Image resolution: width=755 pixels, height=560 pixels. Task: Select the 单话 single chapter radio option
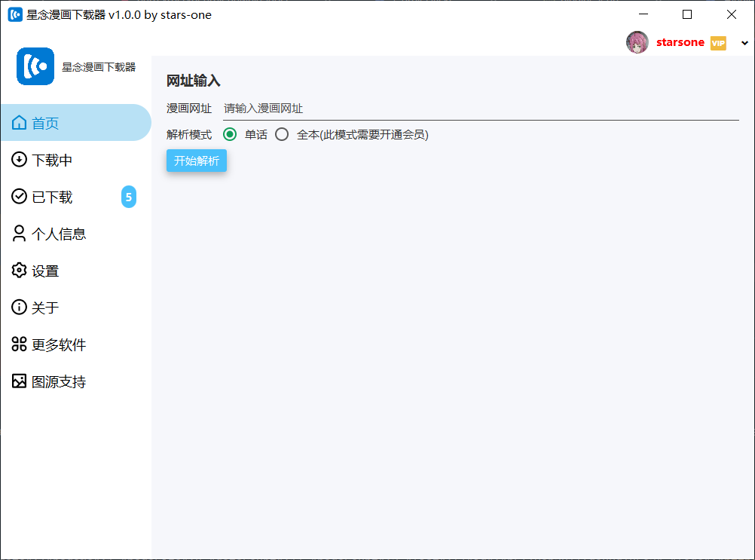point(228,134)
